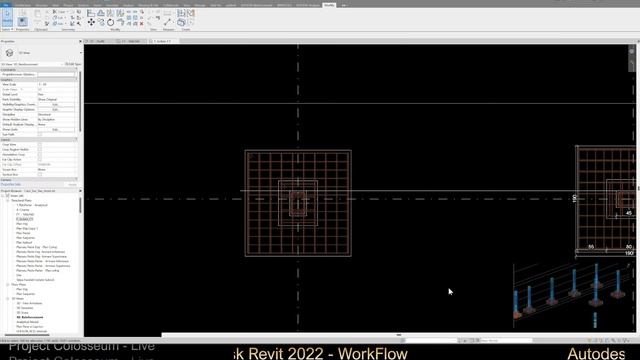The width and height of the screenshot is (640, 360).
Task: Activate the Copy tool beside Move
Action: click(101, 22)
